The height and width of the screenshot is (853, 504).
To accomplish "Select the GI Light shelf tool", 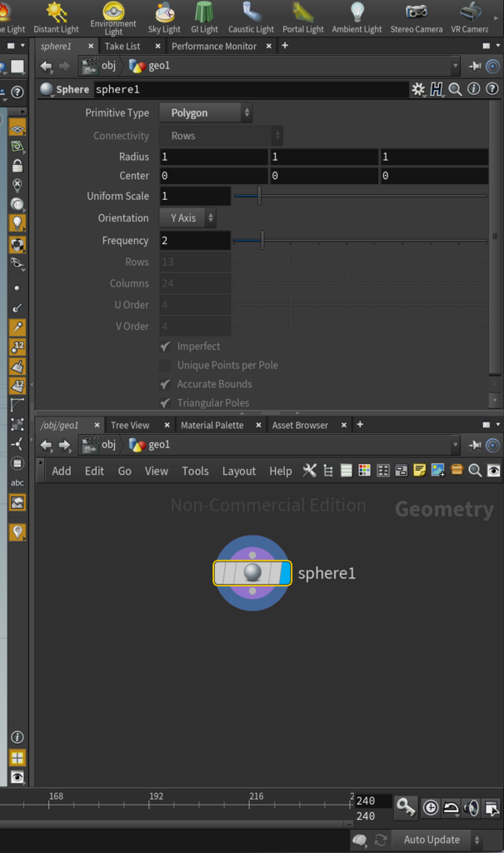I will 204,18.
